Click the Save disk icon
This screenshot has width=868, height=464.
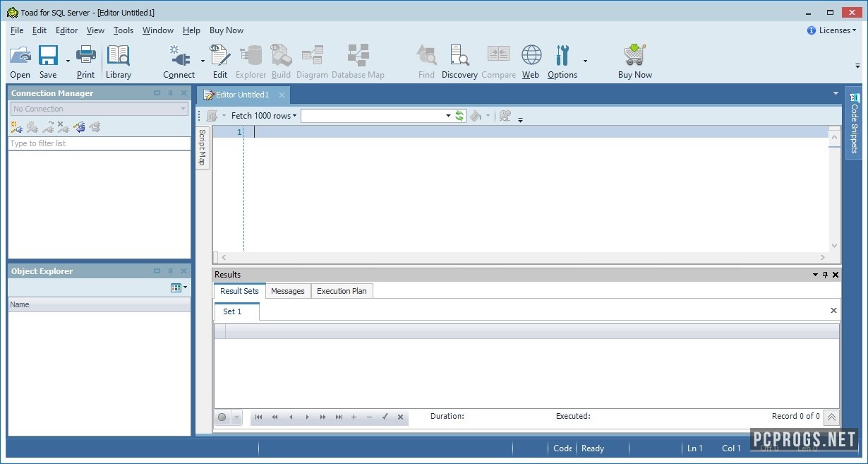coord(48,56)
